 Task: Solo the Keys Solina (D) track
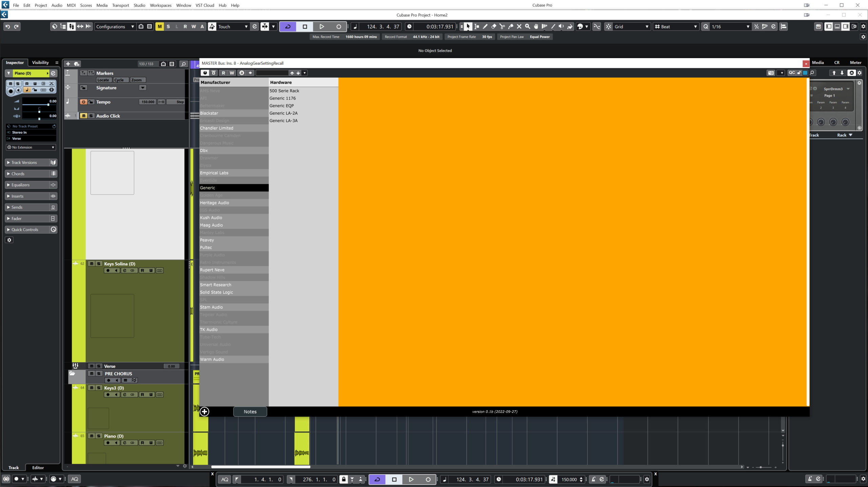coord(99,264)
